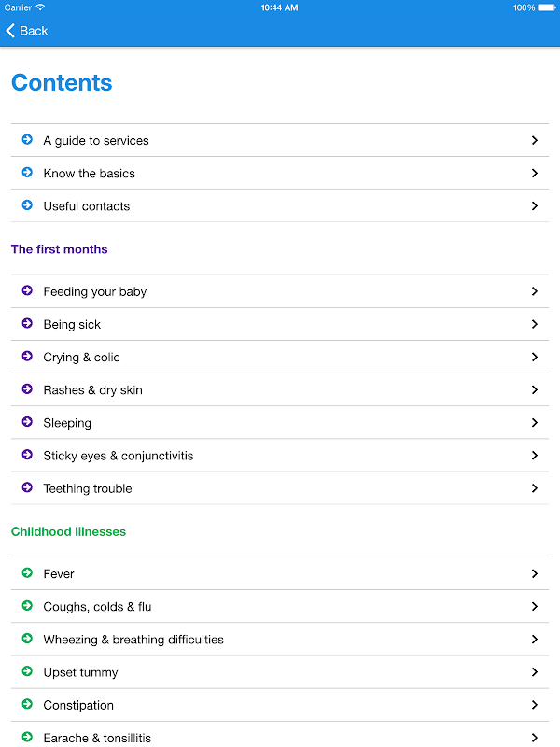The image size is (560, 747).
Task: Open Rashes & dry skin section
Action: [x=92, y=390]
